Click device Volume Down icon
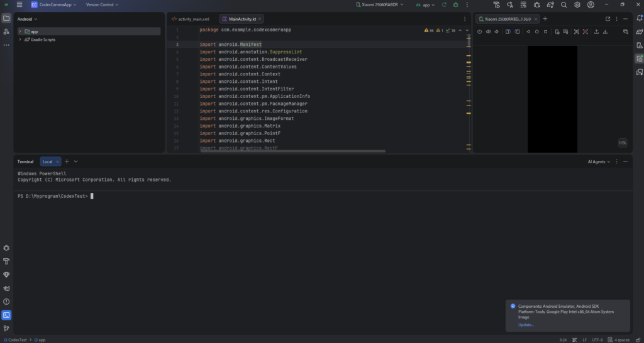This screenshot has height=343, width=644. [x=497, y=31]
